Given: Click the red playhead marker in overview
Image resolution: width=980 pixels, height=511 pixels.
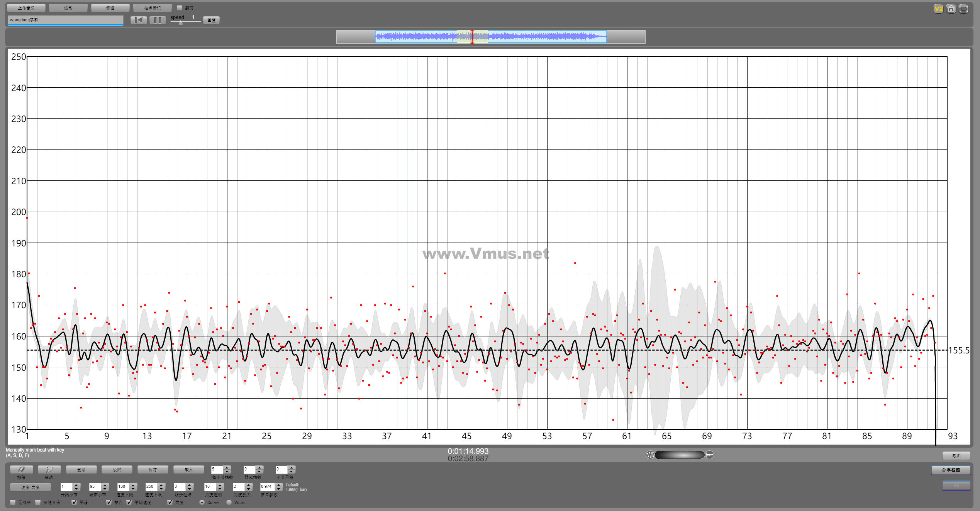Looking at the screenshot, I should click(472, 37).
